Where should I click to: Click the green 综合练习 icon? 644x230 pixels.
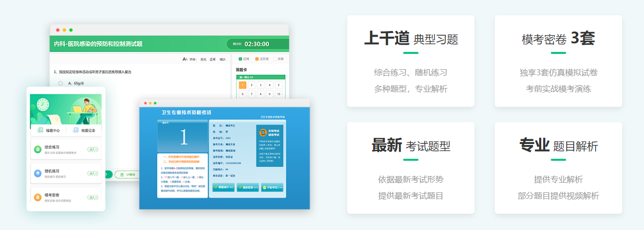point(38,149)
